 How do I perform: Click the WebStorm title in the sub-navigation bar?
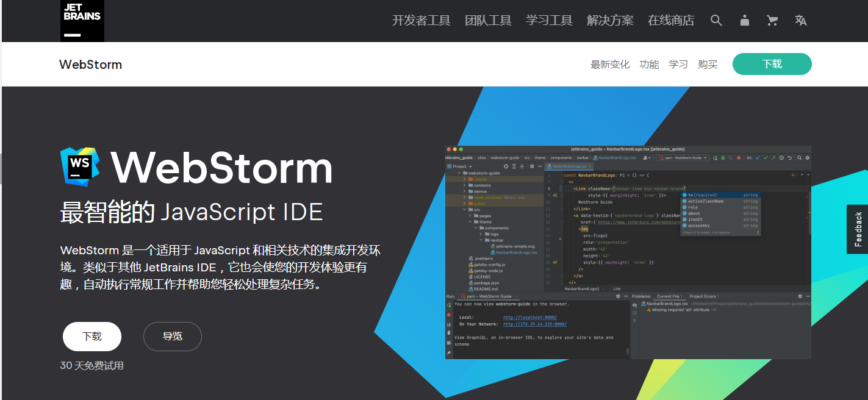[x=90, y=65]
